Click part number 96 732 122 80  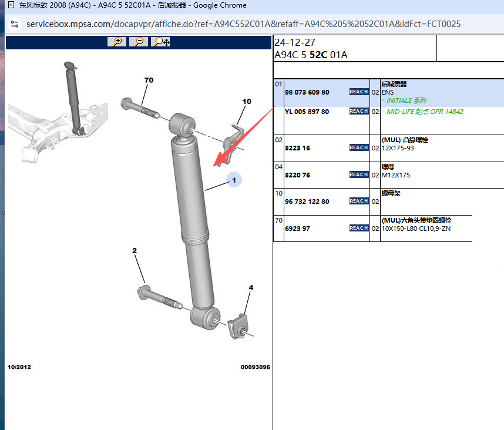click(x=307, y=201)
